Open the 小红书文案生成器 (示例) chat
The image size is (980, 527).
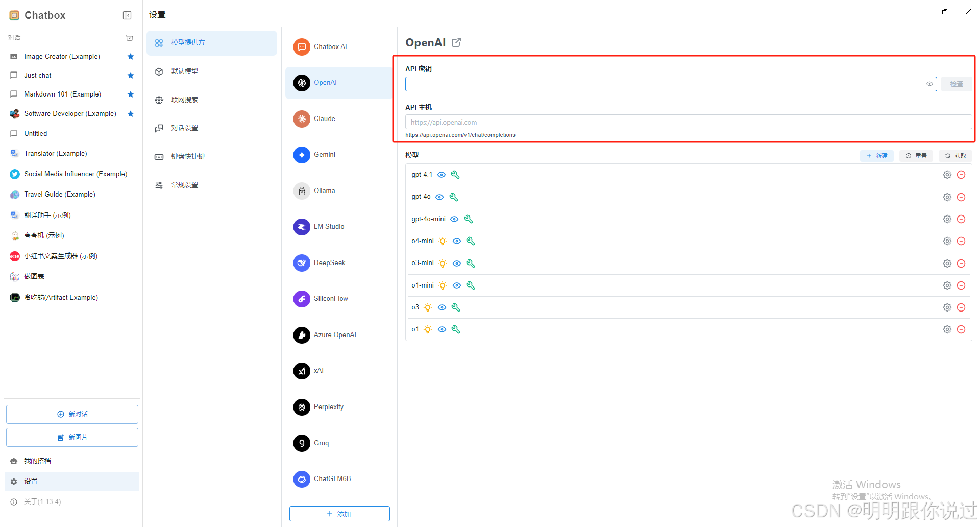point(71,256)
